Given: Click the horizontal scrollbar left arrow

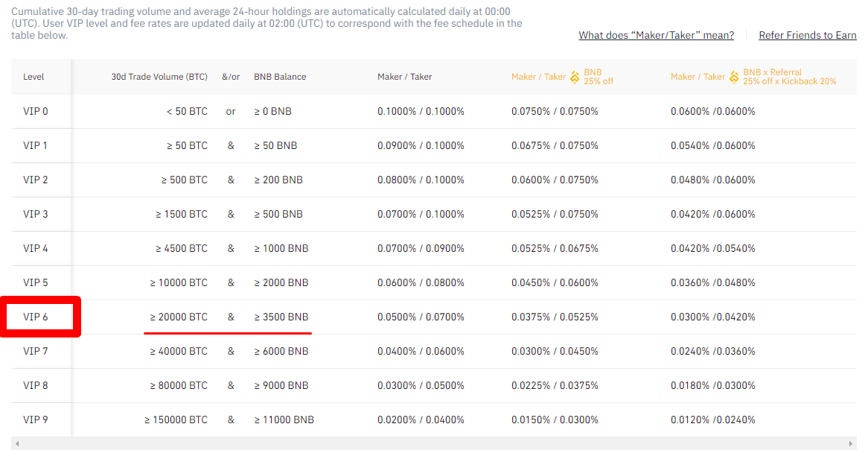Looking at the screenshot, I should point(17,444).
